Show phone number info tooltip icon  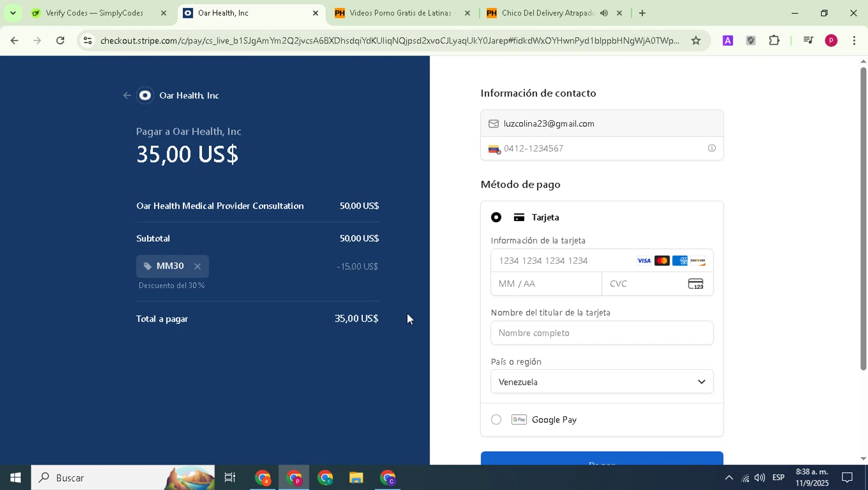coord(712,149)
